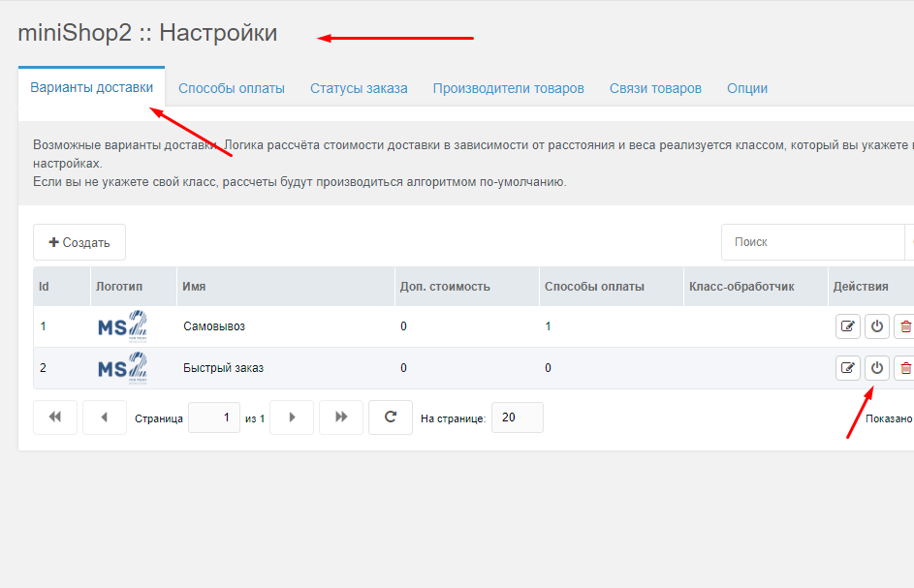Click the Способы оплаты column header
The width and height of the screenshot is (914, 588).
[612, 287]
